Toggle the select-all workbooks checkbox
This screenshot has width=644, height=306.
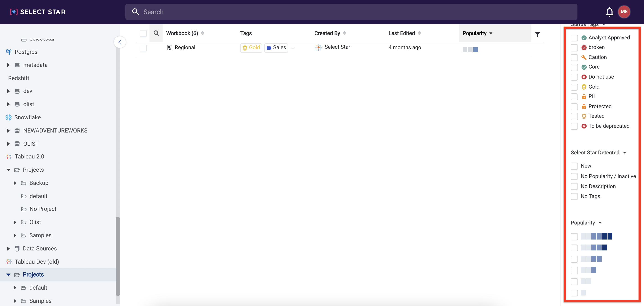click(143, 33)
